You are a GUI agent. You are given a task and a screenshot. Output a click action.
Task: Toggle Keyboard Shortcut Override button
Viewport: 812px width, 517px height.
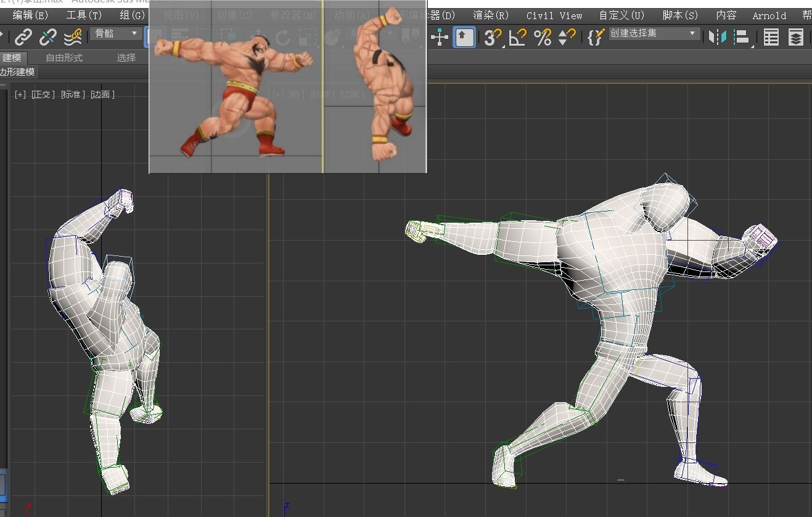click(x=464, y=38)
